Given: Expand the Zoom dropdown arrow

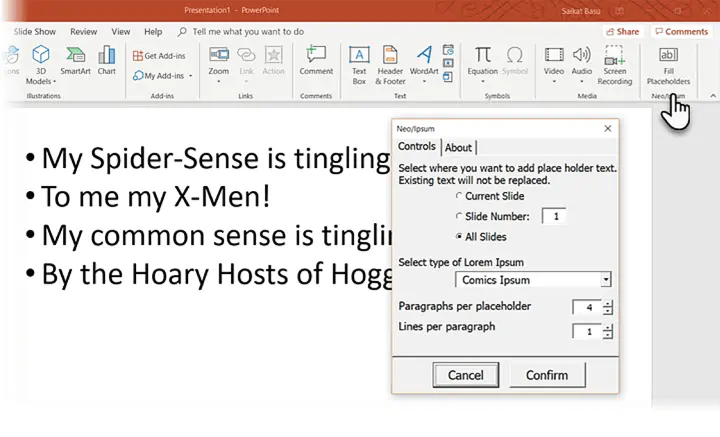Looking at the screenshot, I should pyautogui.click(x=219, y=82).
